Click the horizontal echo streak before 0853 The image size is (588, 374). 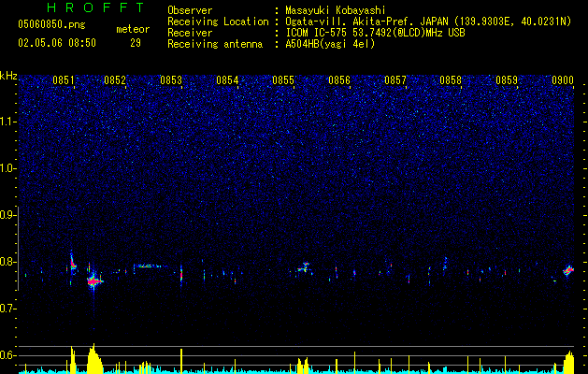tap(148, 266)
